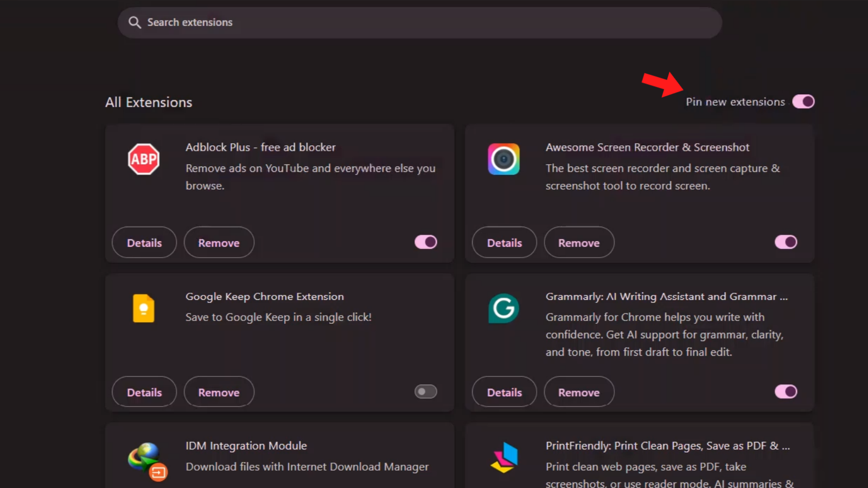
Task: Open Details for Adblock Plus
Action: tap(144, 242)
